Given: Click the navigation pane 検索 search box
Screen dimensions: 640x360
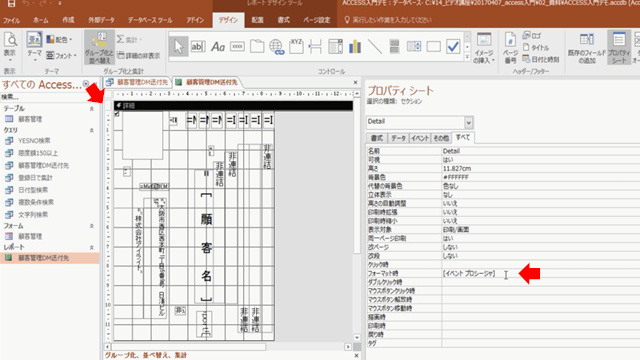Looking at the screenshot, I should pos(49,97).
